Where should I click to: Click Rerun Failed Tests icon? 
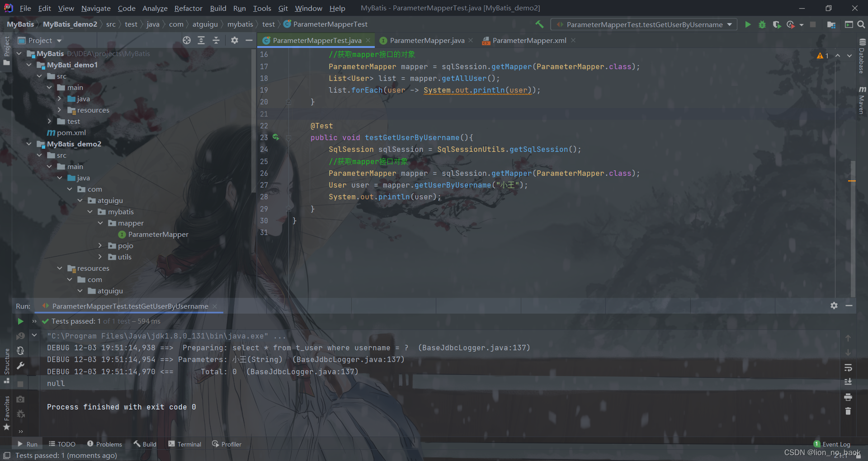click(x=20, y=336)
